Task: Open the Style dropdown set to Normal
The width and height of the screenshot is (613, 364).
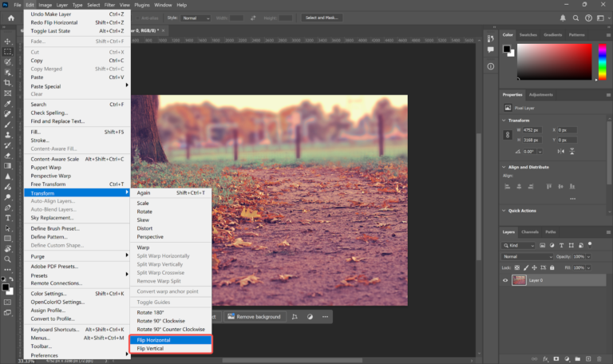Action: click(x=196, y=18)
